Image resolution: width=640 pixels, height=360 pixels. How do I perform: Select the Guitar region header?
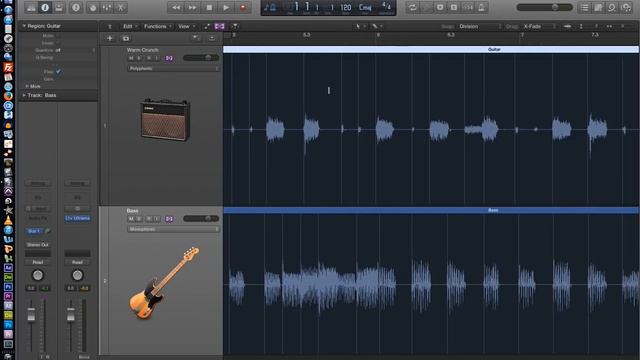click(431, 49)
